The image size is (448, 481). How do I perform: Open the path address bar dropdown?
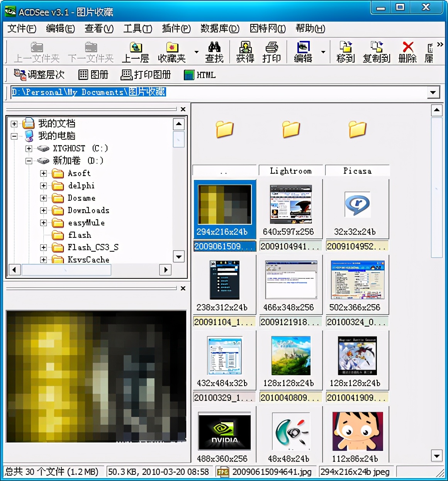coord(433,92)
